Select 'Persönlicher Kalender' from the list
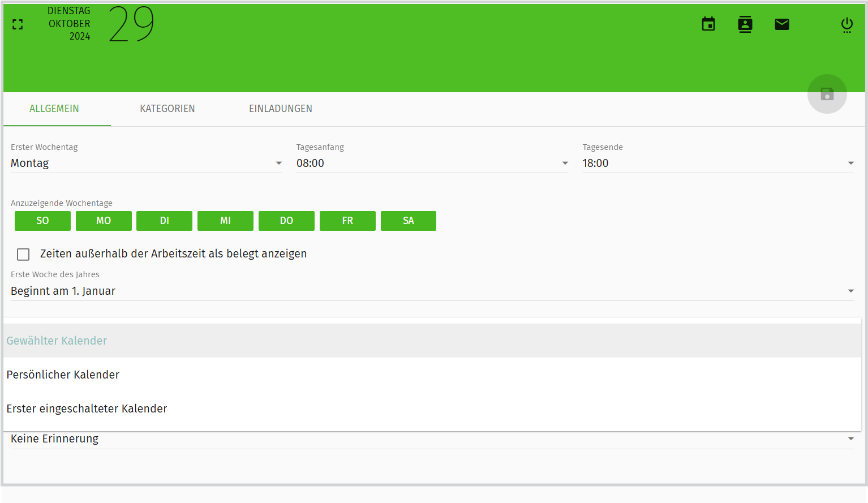This screenshot has width=868, height=503. (x=63, y=375)
